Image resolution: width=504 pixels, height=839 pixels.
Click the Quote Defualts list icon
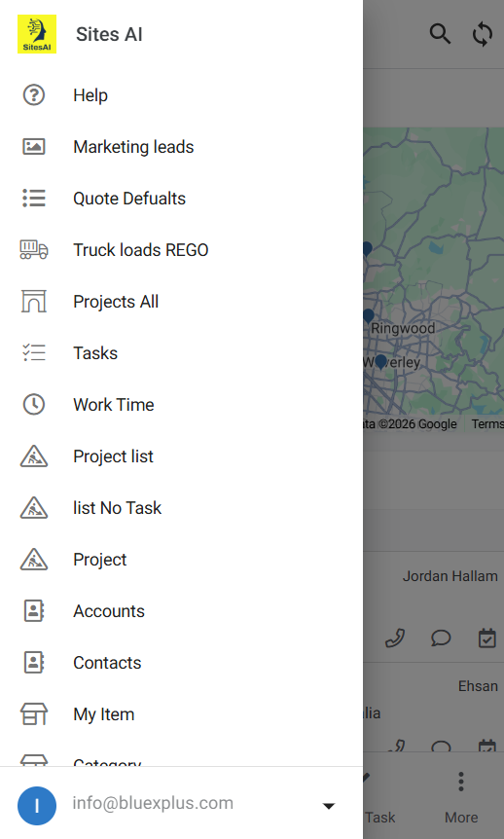34,199
